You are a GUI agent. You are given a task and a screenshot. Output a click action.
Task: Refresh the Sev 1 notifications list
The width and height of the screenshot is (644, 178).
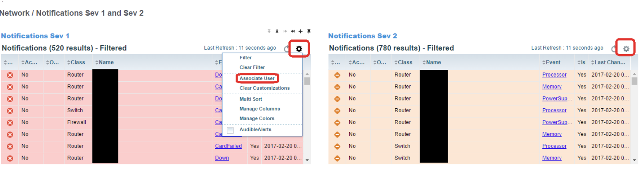(x=287, y=49)
